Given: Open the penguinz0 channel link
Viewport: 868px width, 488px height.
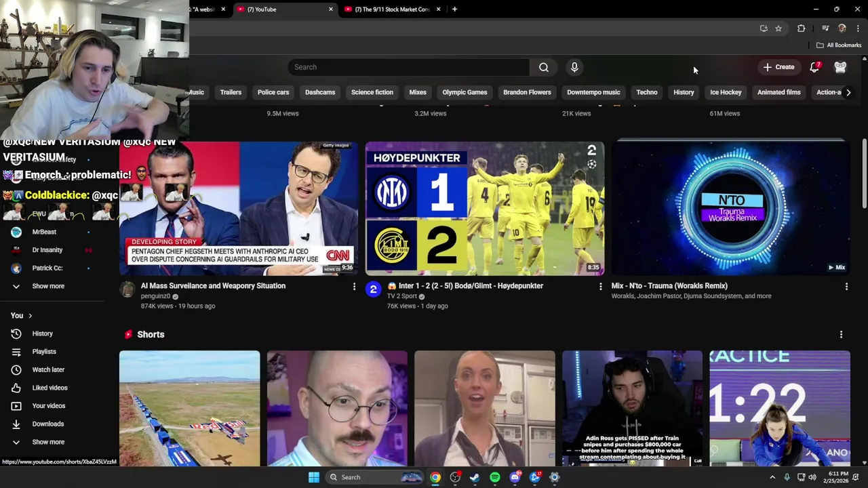Looking at the screenshot, I should tap(155, 296).
